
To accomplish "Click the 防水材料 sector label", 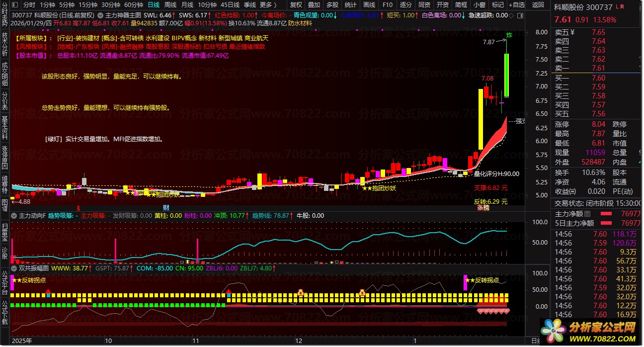I will click(x=301, y=23).
